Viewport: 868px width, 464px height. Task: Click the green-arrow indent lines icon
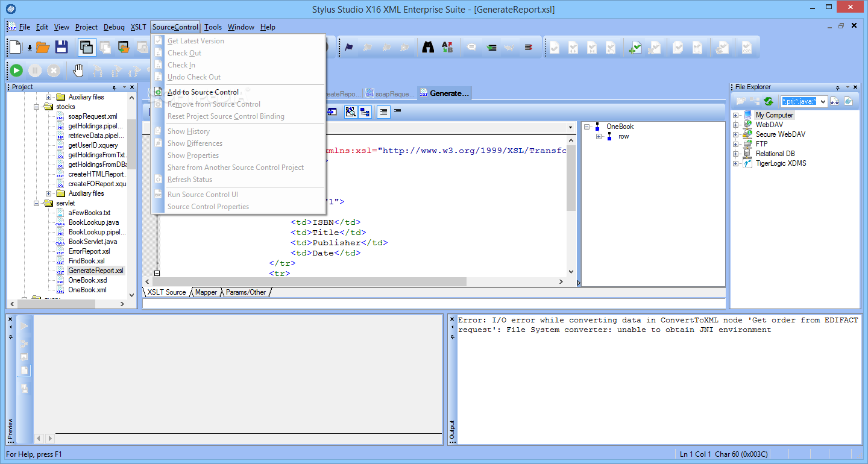pos(491,47)
